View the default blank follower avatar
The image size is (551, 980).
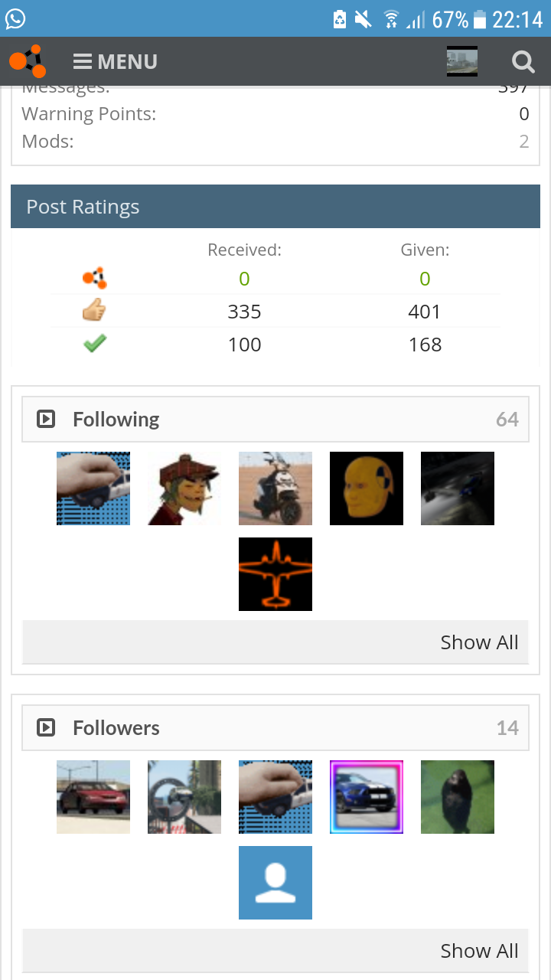point(275,883)
